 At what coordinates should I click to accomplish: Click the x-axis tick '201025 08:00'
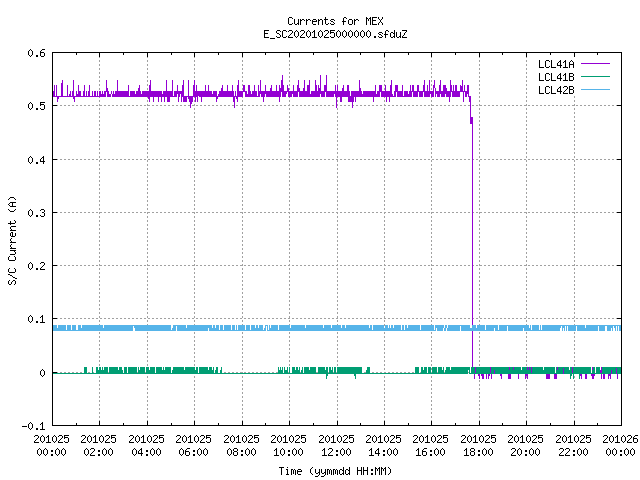click(x=241, y=445)
